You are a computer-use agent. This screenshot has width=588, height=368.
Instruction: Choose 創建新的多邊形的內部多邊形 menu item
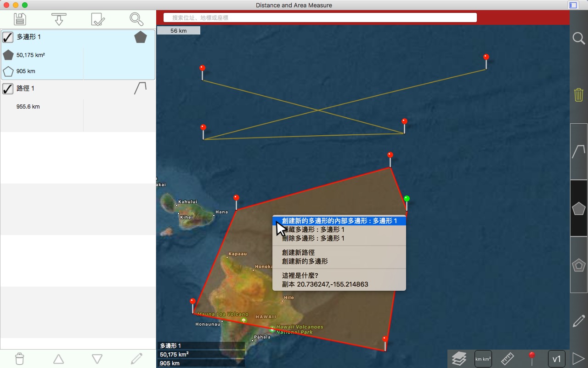(x=339, y=221)
